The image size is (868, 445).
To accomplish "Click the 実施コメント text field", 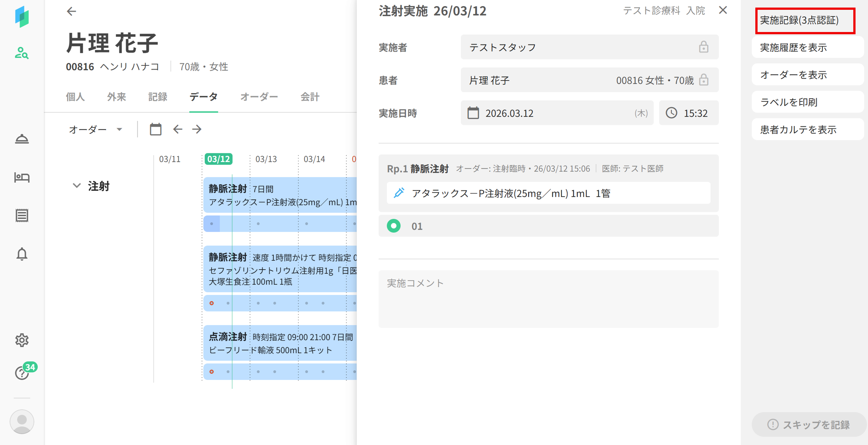I will click(548, 299).
